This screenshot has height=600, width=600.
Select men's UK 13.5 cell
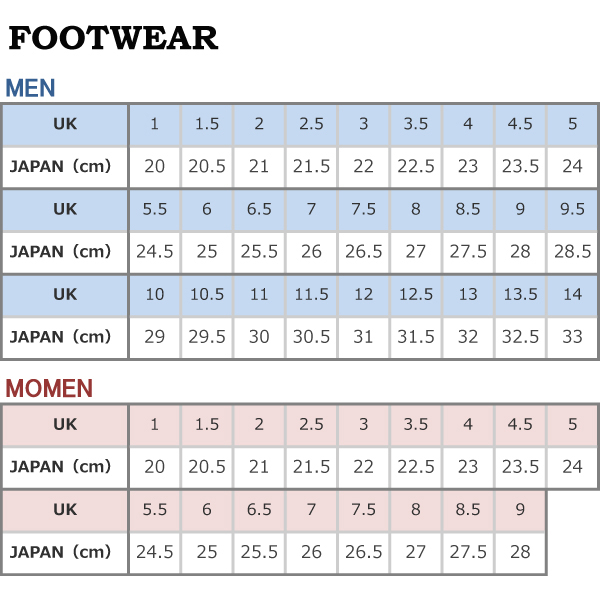click(x=520, y=295)
